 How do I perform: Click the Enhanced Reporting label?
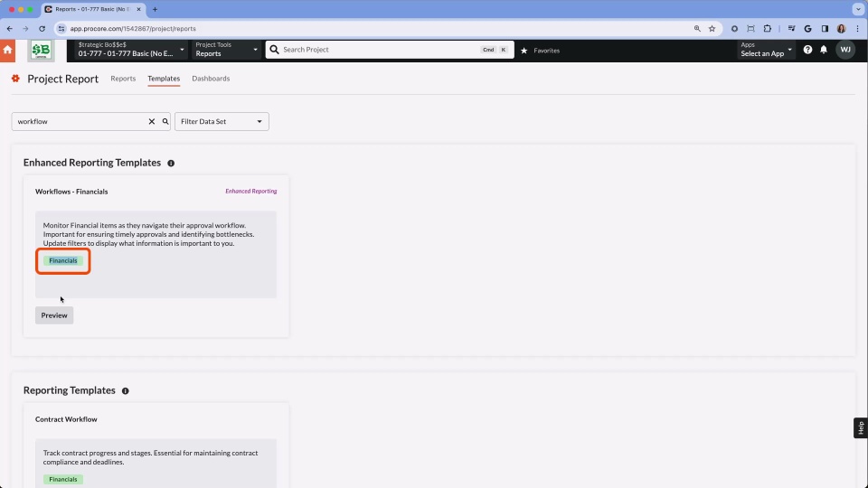coord(250,191)
